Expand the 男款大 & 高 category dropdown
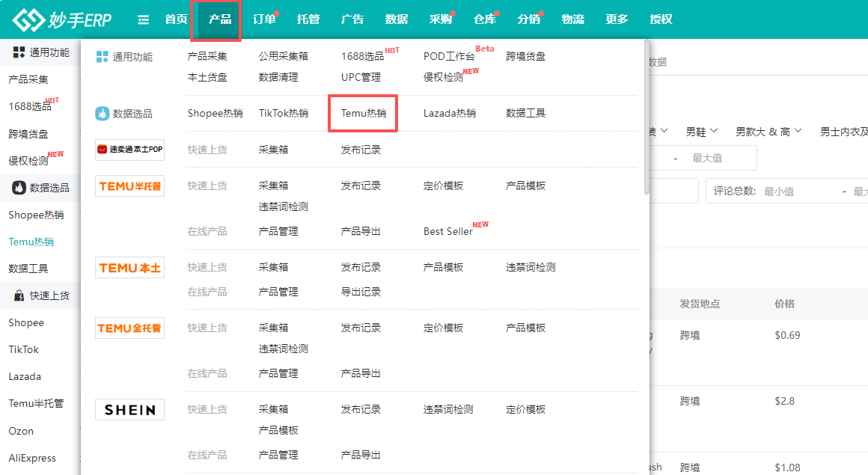 pyautogui.click(x=768, y=132)
